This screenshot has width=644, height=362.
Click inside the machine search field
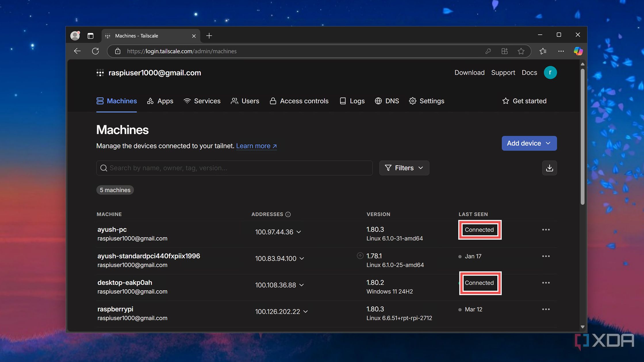pyautogui.click(x=234, y=168)
